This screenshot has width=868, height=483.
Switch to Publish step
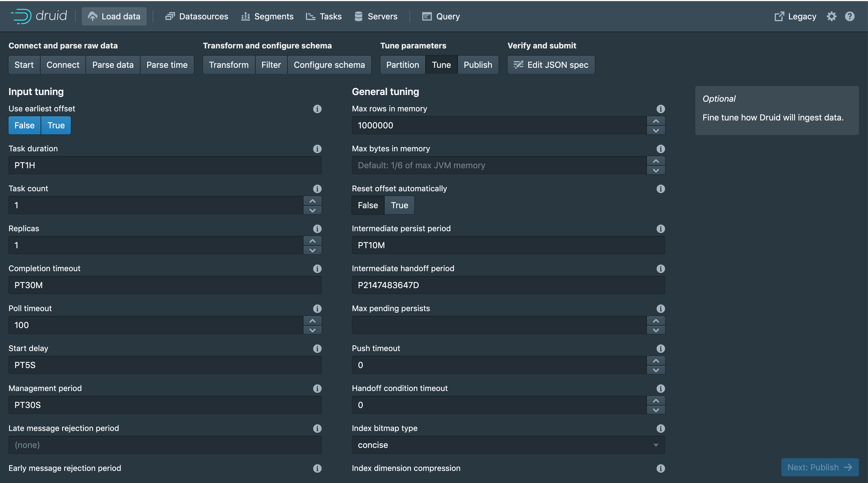[478, 65]
